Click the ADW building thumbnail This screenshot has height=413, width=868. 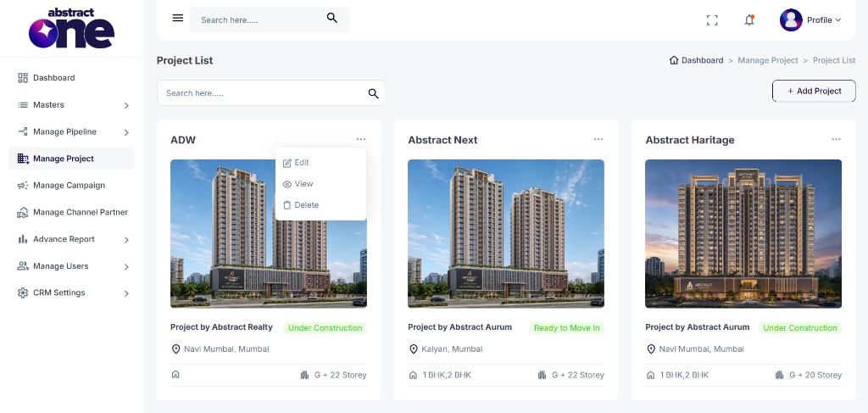click(x=269, y=233)
